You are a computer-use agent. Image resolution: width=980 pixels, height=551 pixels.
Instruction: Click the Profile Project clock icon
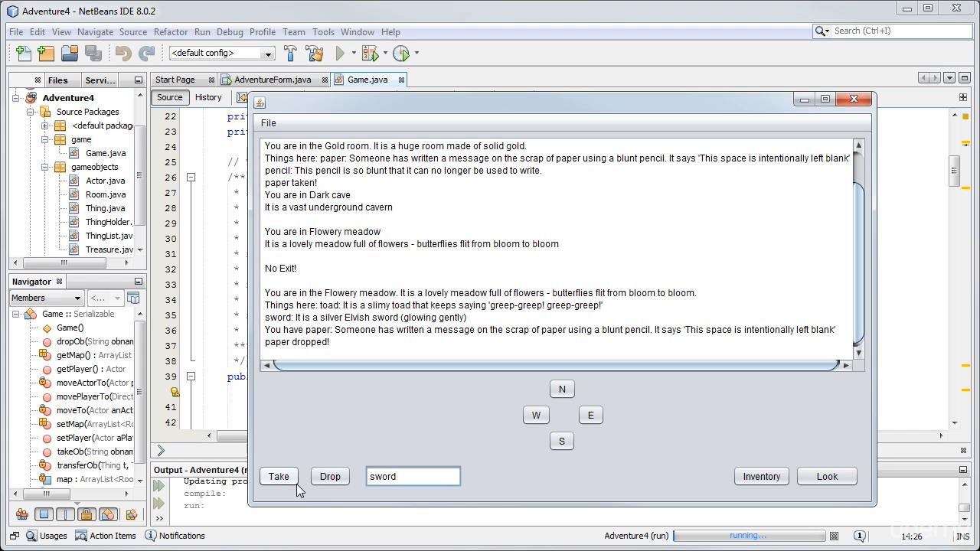click(x=401, y=53)
